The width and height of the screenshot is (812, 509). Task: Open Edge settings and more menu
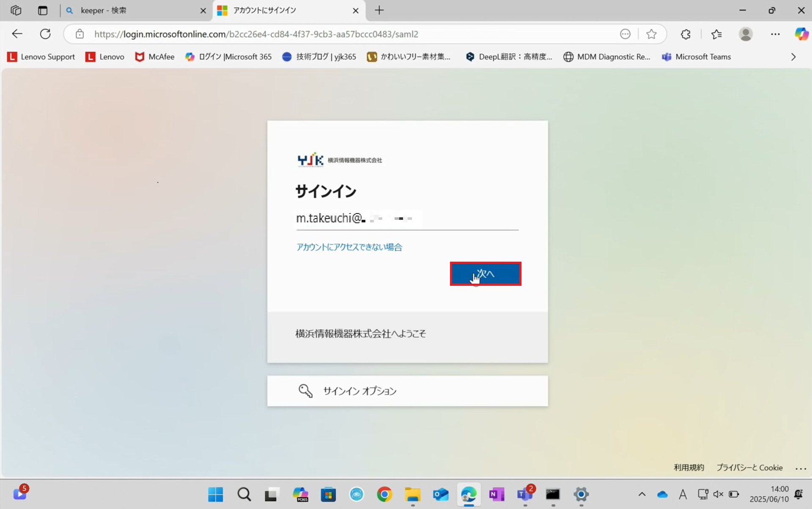775,34
